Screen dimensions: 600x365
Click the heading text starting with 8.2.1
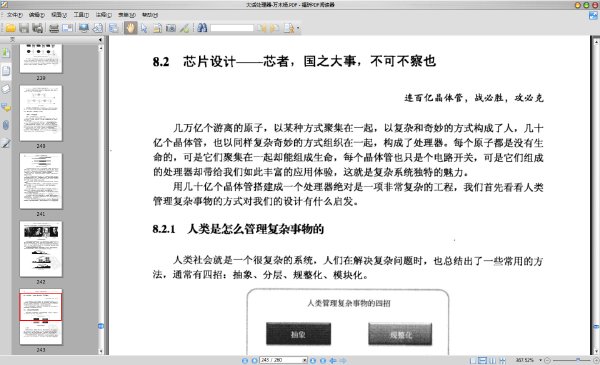tap(238, 229)
